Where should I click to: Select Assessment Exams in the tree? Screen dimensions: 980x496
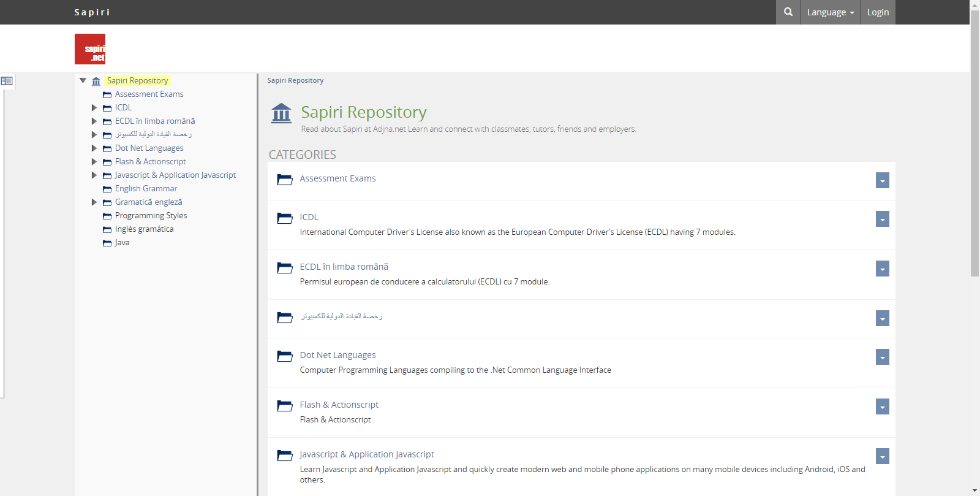pos(149,94)
